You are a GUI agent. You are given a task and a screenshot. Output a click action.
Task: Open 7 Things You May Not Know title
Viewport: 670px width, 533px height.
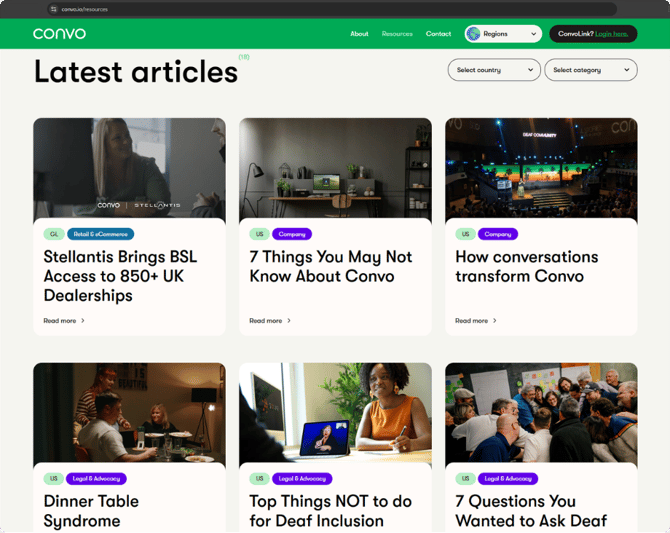coord(331,266)
